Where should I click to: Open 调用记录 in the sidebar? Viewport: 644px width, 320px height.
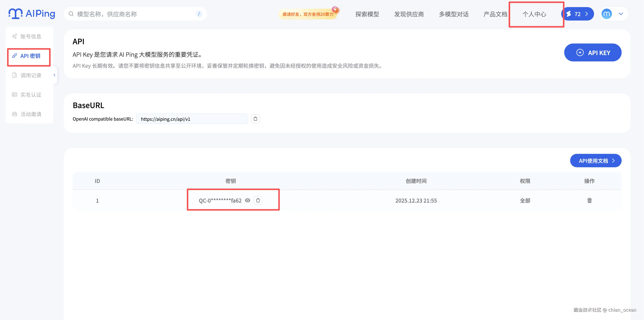point(31,75)
